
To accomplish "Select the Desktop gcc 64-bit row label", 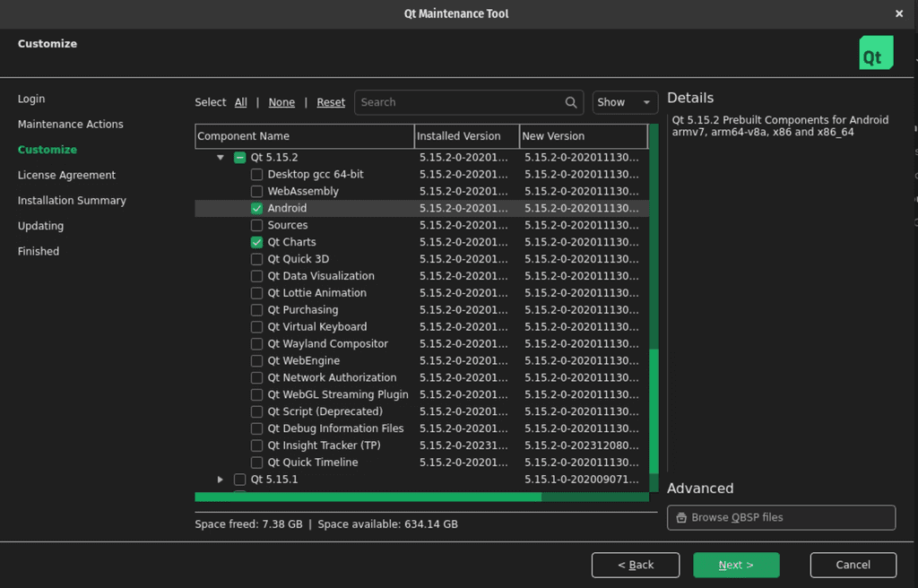I will coord(316,175).
